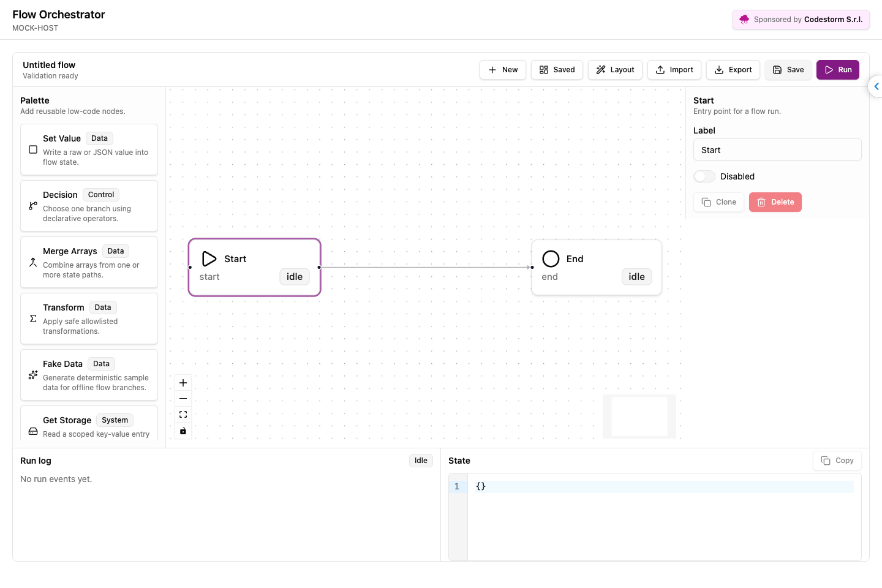Viewport: 882px width, 588px height.
Task: Edit the Label input field
Action: tap(777, 150)
